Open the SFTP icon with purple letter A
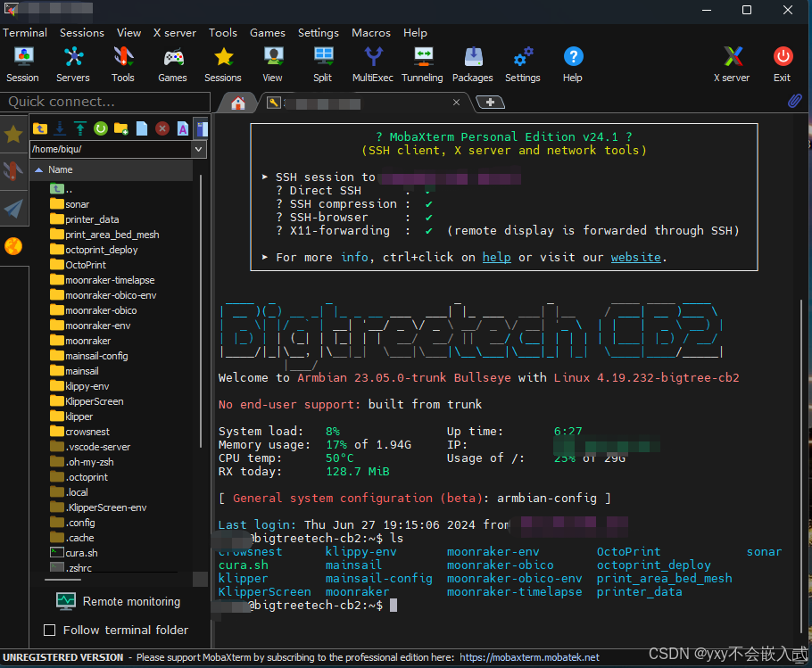This screenshot has width=812, height=668. point(183,128)
